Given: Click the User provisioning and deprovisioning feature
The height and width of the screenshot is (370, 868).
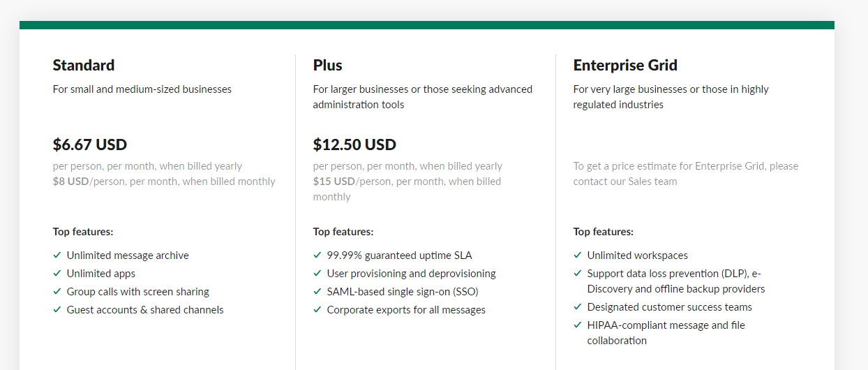Looking at the screenshot, I should click(x=411, y=274).
